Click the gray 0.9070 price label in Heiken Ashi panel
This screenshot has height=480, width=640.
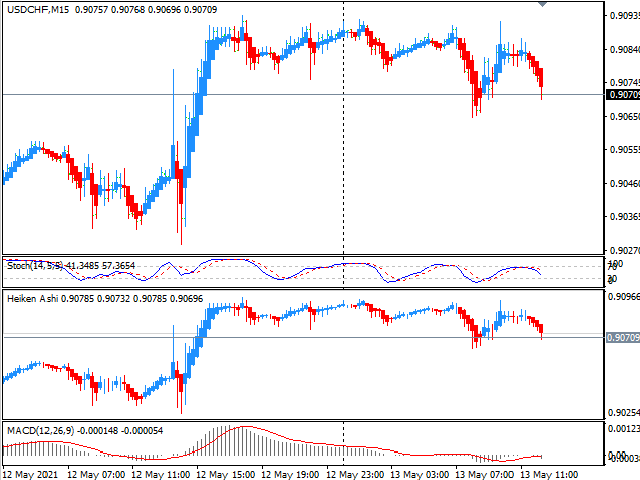[623, 338]
